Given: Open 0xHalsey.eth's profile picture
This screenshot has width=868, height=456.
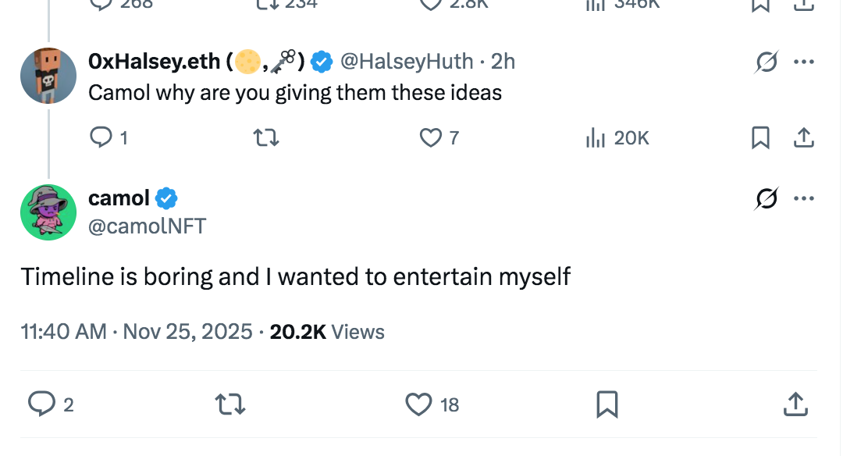Looking at the screenshot, I should point(48,75).
